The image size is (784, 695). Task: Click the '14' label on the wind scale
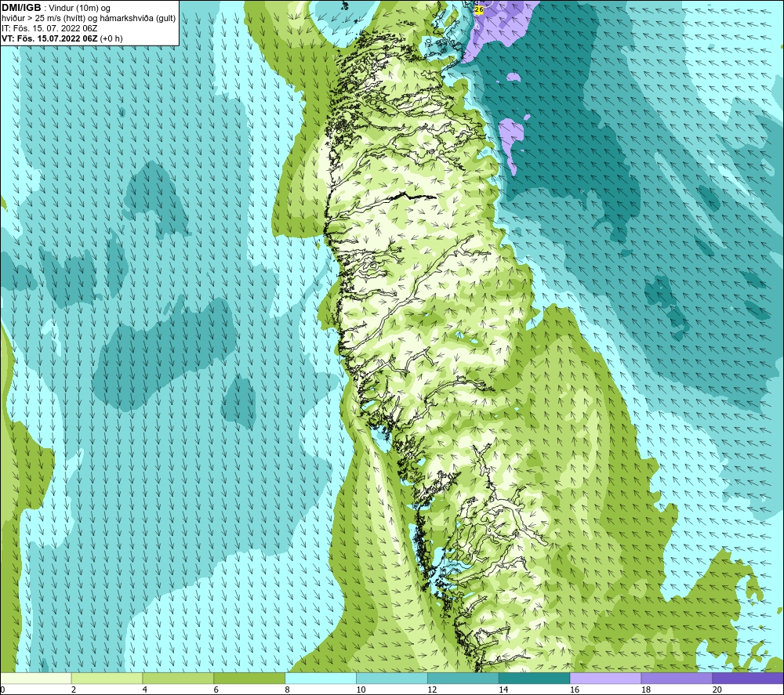[x=503, y=690]
